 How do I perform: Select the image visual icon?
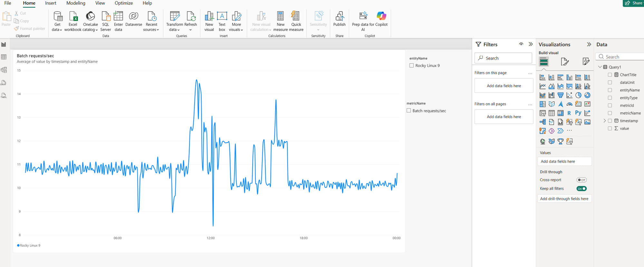click(587, 122)
